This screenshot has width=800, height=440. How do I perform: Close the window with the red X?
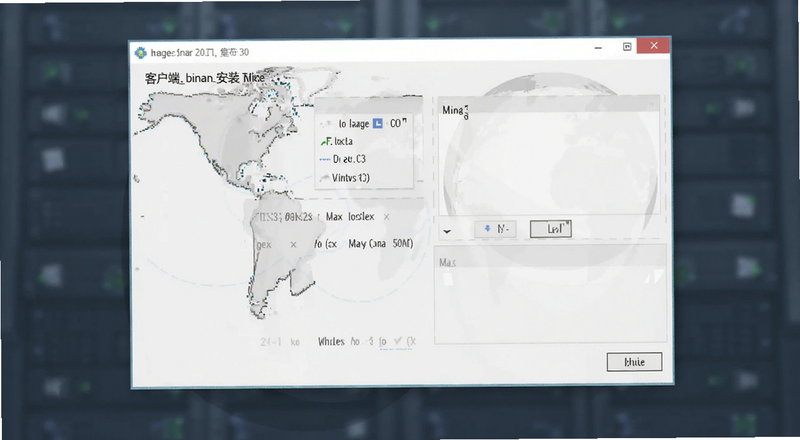(x=654, y=46)
